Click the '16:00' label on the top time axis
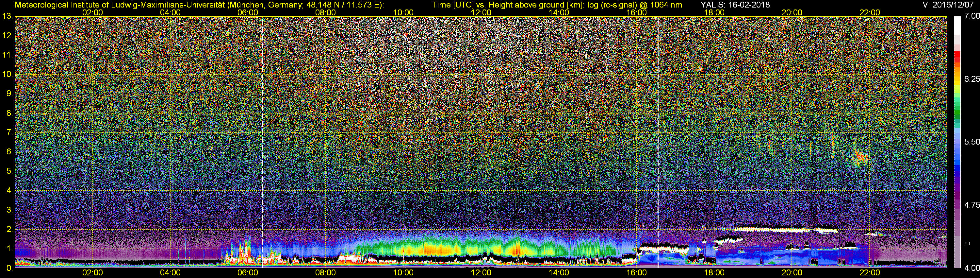The height and width of the screenshot is (278, 980). 636,12
